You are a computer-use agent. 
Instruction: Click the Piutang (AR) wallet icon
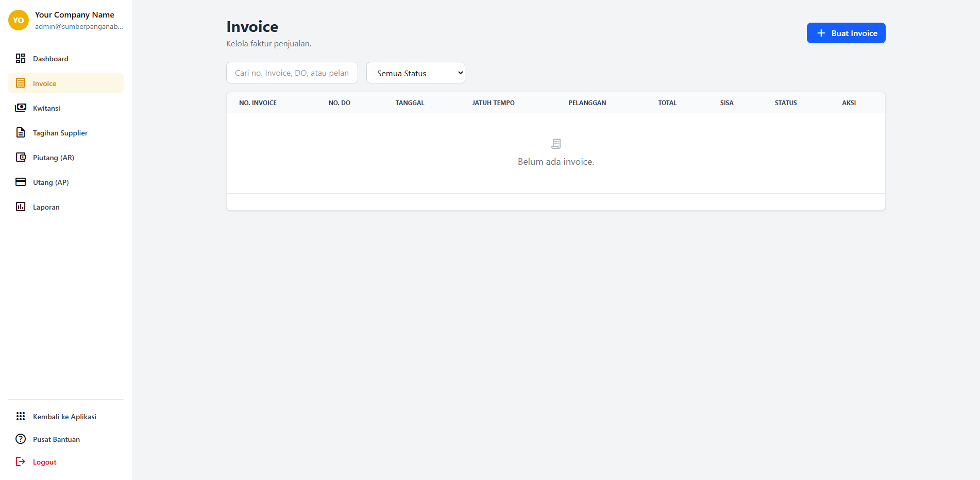tap(21, 157)
